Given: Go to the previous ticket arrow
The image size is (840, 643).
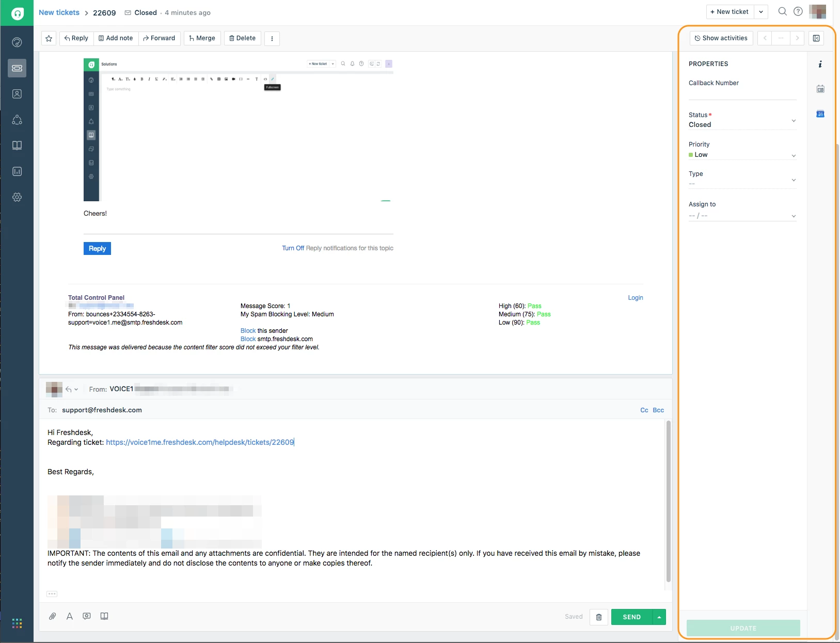Looking at the screenshot, I should click(765, 38).
